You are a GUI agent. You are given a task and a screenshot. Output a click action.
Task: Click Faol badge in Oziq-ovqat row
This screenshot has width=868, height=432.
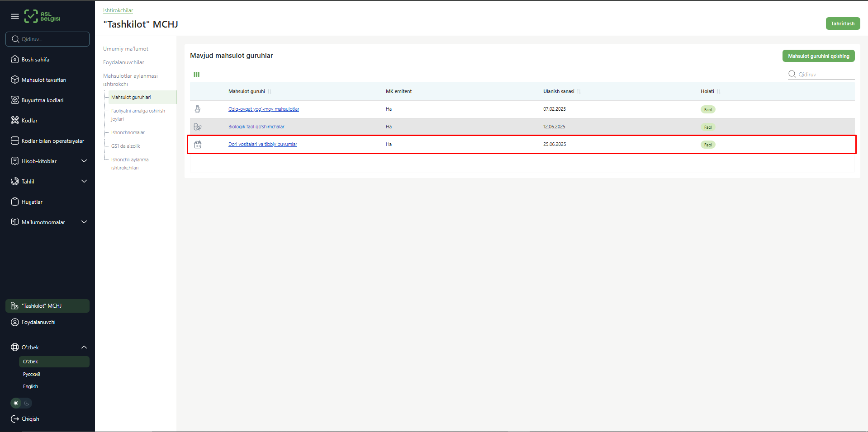(708, 109)
